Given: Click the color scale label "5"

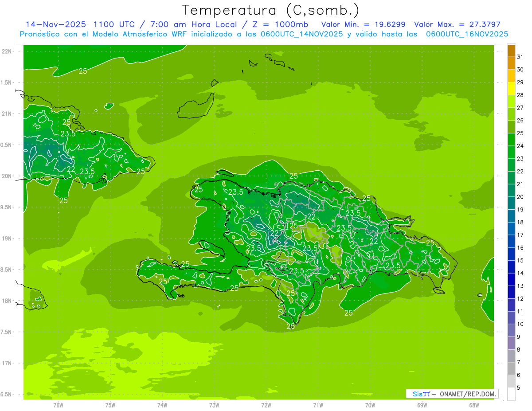Looking at the screenshot, I should click(519, 388).
